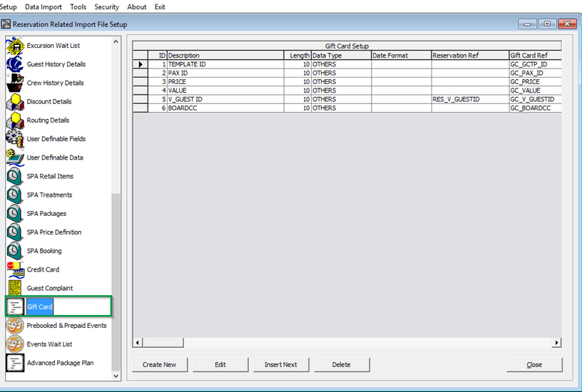Click the Description column header
The height and width of the screenshot is (392, 582).
pyautogui.click(x=225, y=56)
